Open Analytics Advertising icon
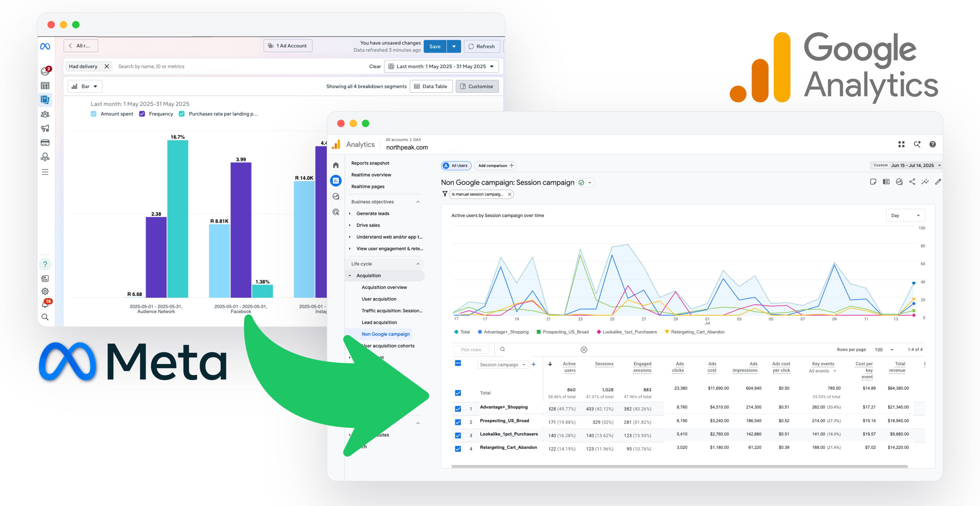The image size is (980, 506). (x=335, y=212)
